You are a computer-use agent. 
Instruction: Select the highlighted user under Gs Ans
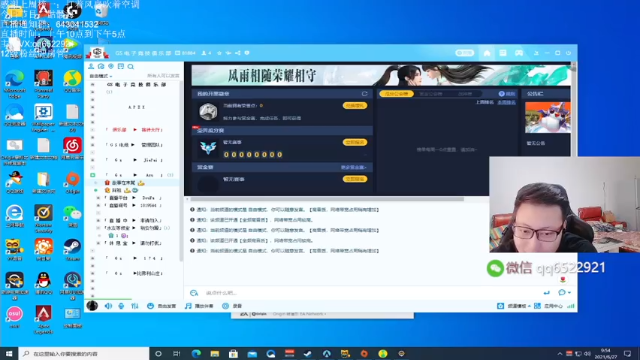133,183
